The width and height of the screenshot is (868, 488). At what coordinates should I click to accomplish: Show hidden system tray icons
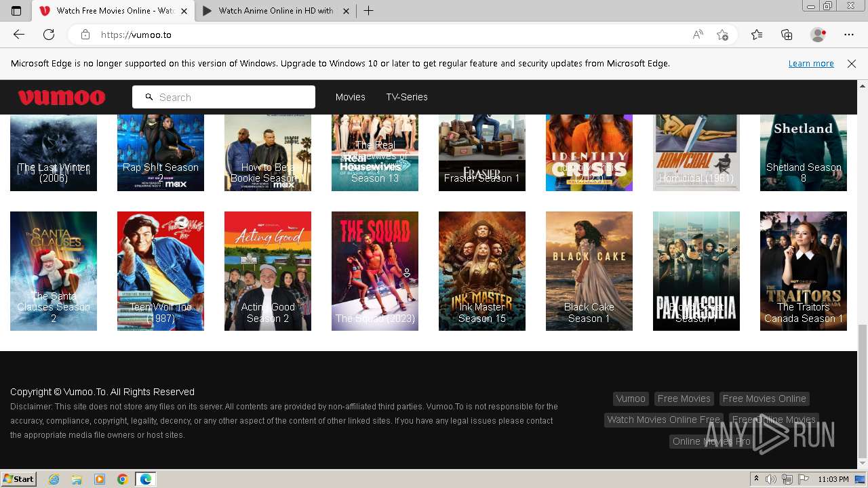(756, 479)
